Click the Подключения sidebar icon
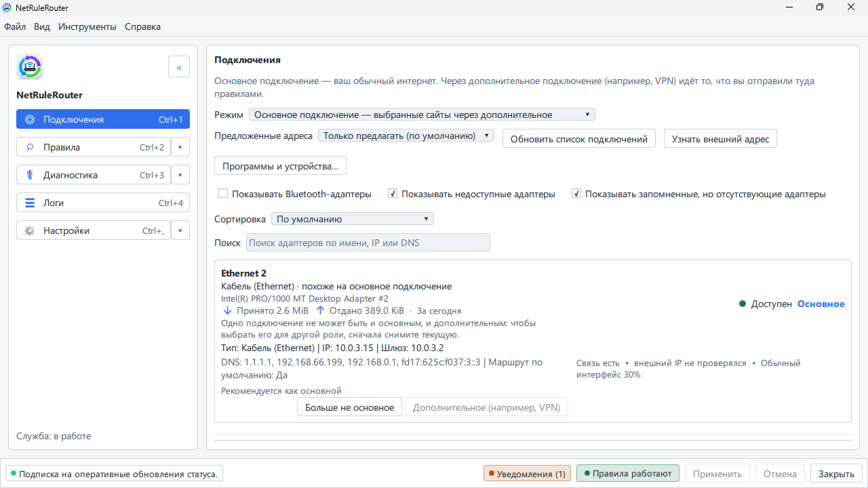 click(29, 119)
